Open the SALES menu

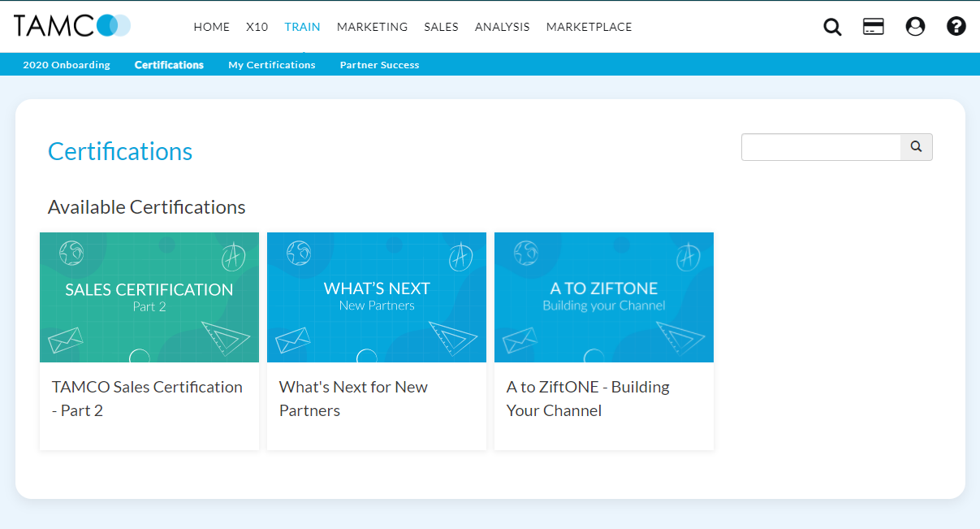tap(441, 27)
